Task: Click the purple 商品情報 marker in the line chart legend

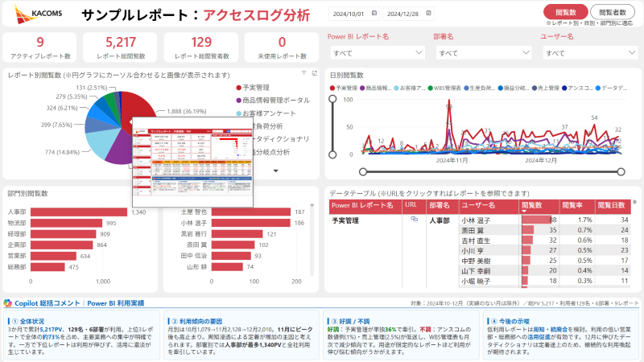Action: (x=363, y=88)
